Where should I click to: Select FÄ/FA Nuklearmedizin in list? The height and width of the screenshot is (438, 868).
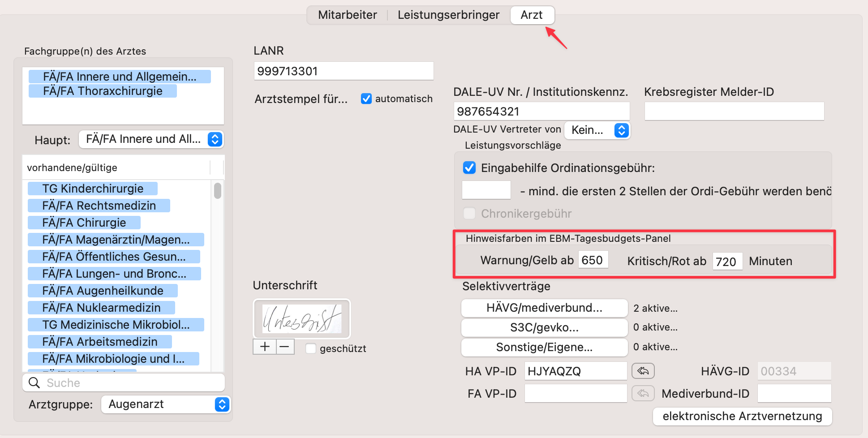(x=101, y=308)
